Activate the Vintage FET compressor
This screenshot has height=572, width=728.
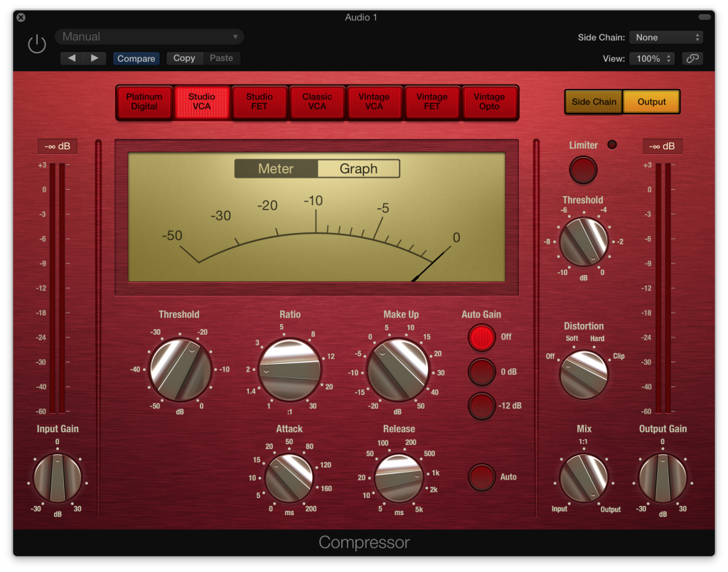point(432,102)
